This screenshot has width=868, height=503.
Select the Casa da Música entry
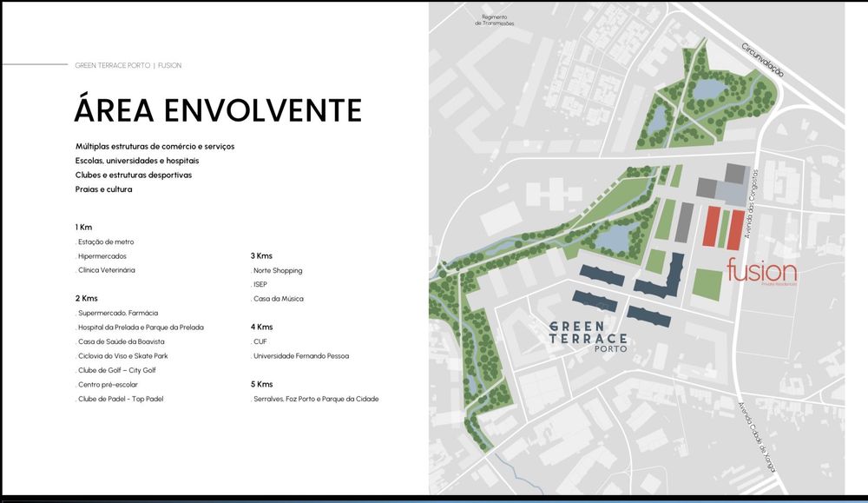tap(278, 299)
